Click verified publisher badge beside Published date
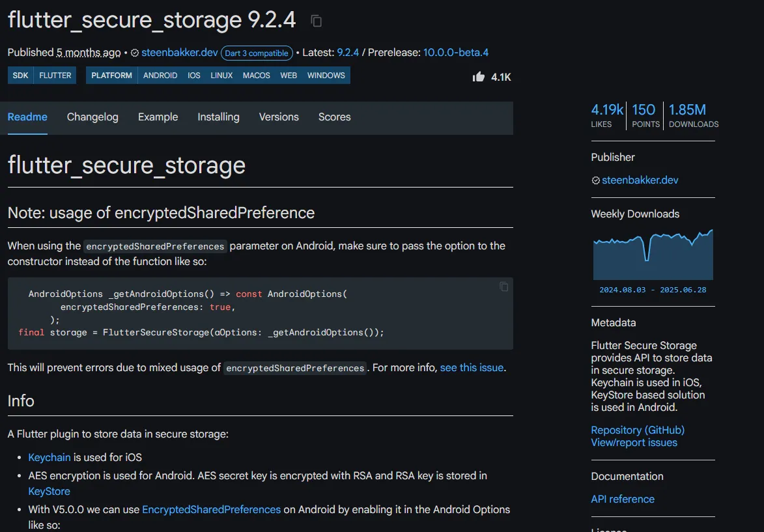 (x=135, y=53)
